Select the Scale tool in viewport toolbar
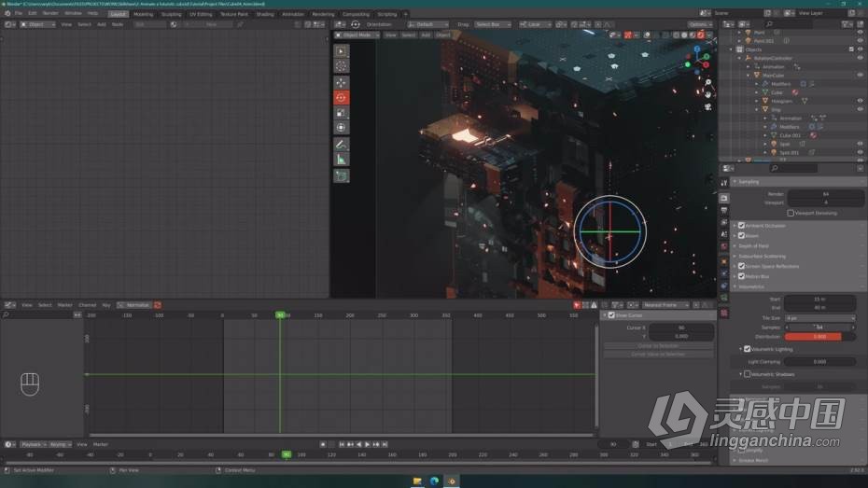 click(x=342, y=113)
